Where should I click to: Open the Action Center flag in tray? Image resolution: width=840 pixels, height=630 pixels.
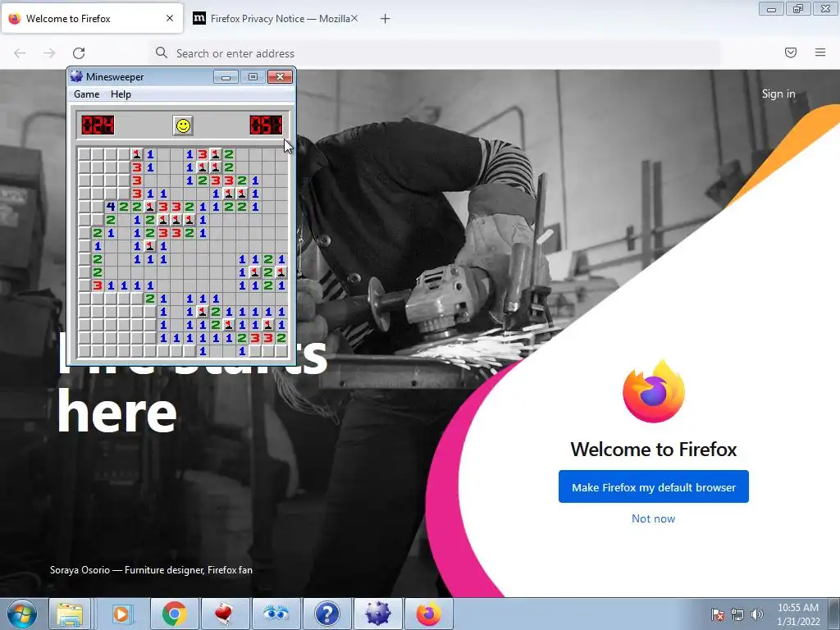point(718,614)
